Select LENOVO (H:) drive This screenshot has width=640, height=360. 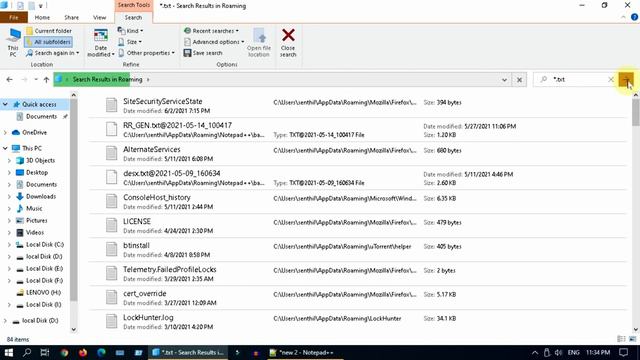pos(43,293)
